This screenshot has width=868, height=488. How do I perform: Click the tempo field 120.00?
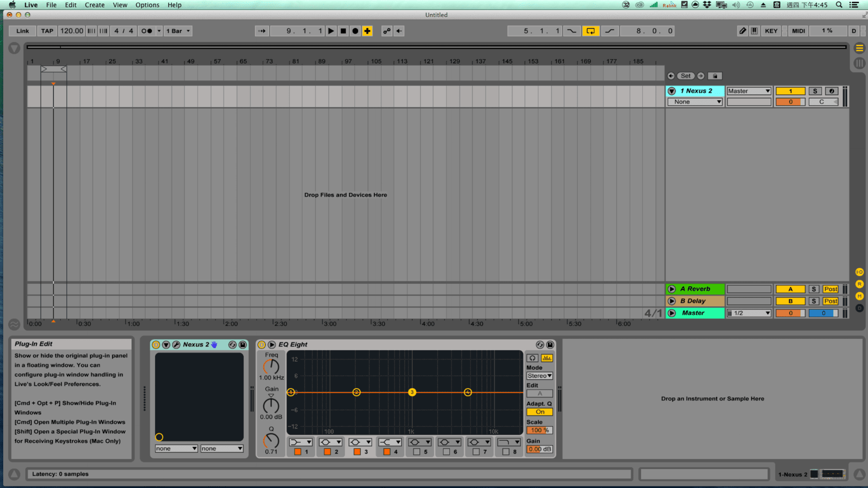72,31
